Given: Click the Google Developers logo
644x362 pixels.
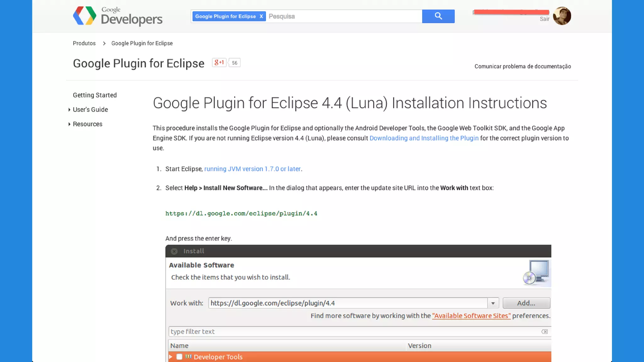Looking at the screenshot, I should 117,16.
